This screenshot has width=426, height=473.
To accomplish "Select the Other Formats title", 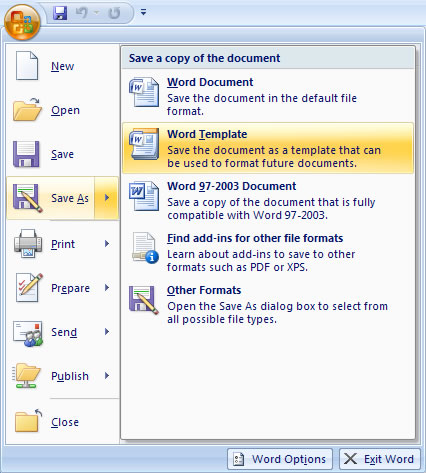I will (x=204, y=290).
